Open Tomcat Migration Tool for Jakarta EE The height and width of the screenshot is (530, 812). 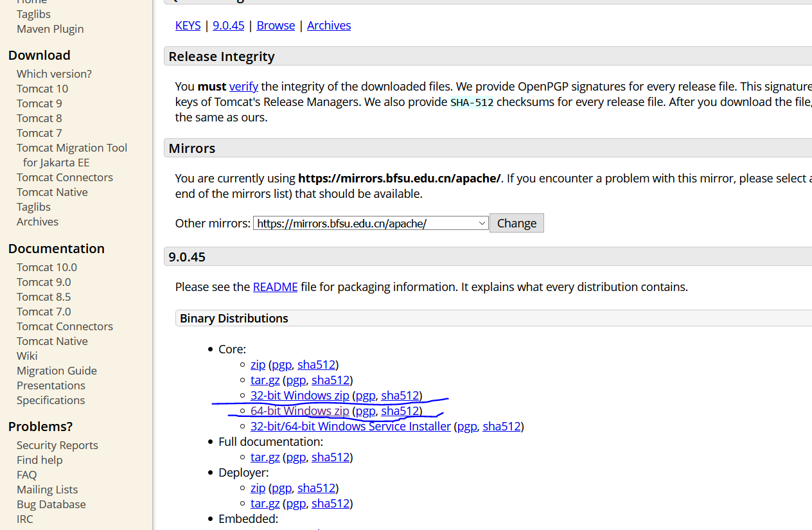(72, 155)
